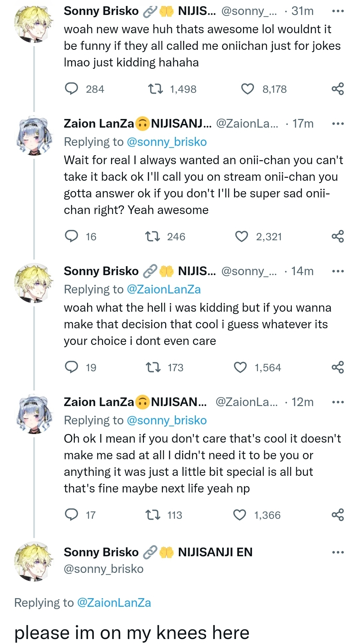
Task: Retweet Zaion's tweet with 246 retweets
Action: click(x=153, y=237)
